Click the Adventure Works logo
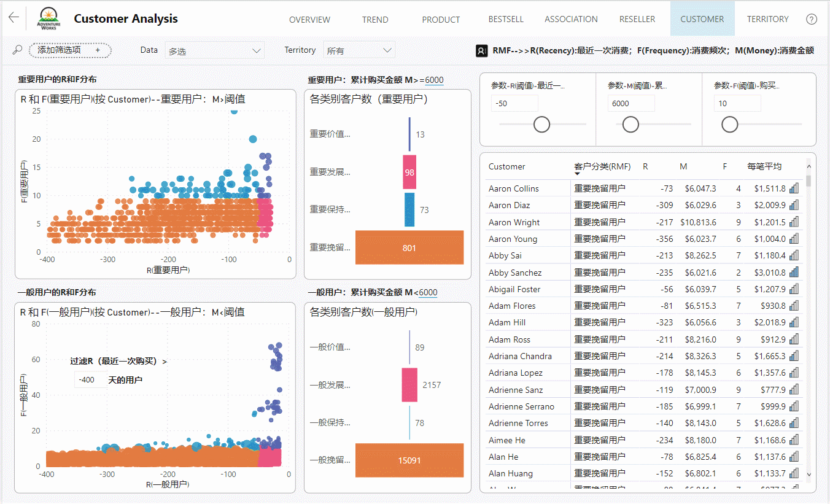 click(x=48, y=18)
